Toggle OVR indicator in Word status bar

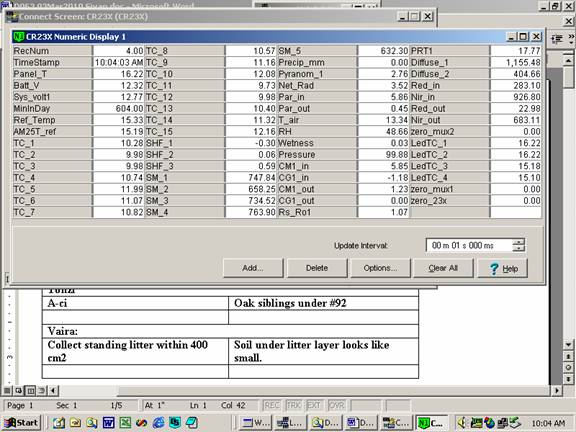[336, 405]
